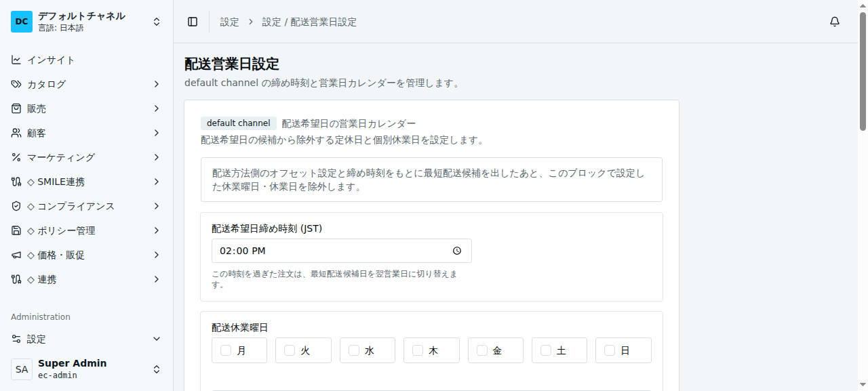
Task: Click the 価格・販促 megaphone icon
Action: 16,255
